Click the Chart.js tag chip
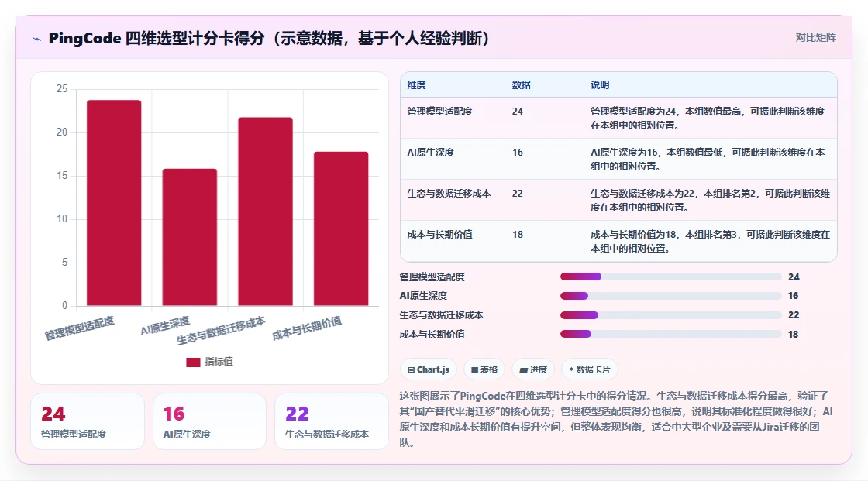868x481 pixels. click(x=428, y=369)
